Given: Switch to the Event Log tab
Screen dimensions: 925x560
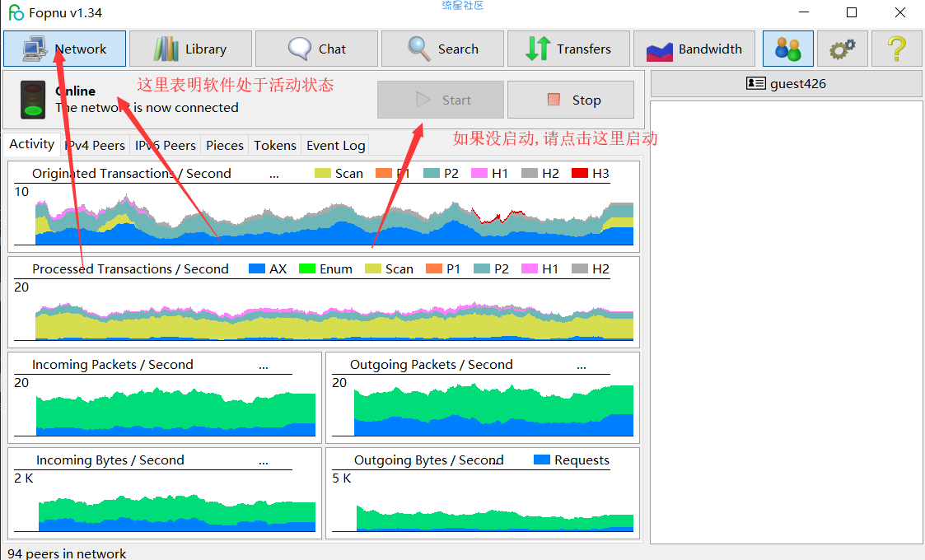Looking at the screenshot, I should point(336,145).
